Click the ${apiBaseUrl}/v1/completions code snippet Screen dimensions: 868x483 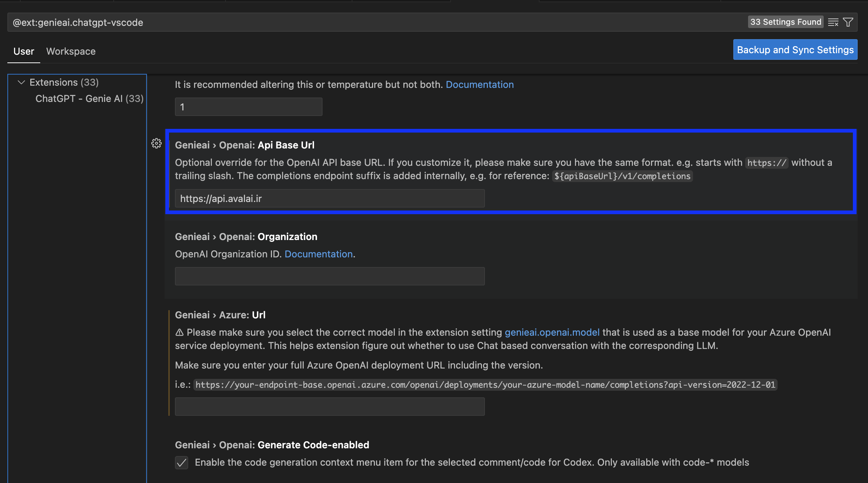coord(622,176)
